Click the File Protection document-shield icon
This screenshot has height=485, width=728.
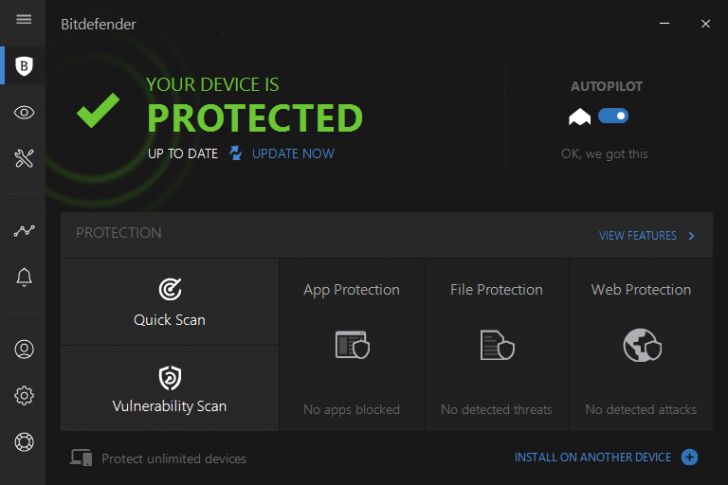[x=497, y=345]
